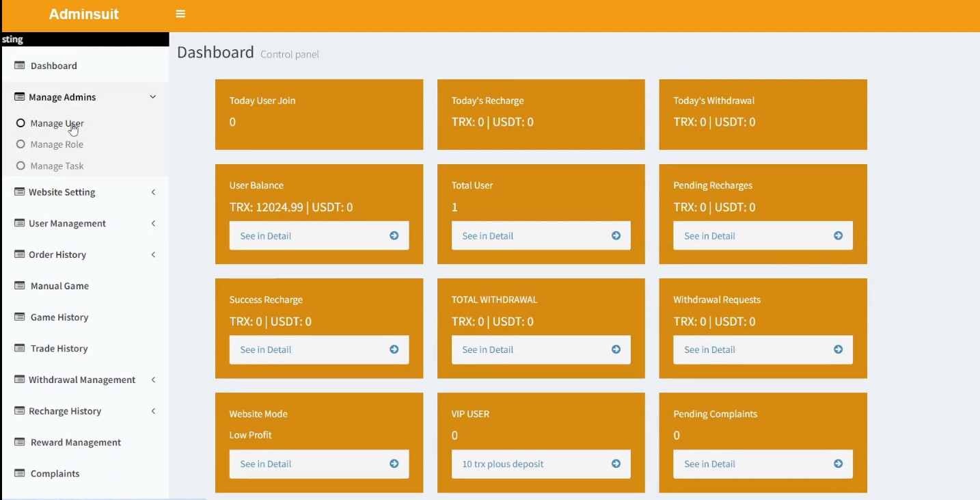Click arrow icon in Total User card
The height and width of the screenshot is (500, 980).
(x=616, y=235)
